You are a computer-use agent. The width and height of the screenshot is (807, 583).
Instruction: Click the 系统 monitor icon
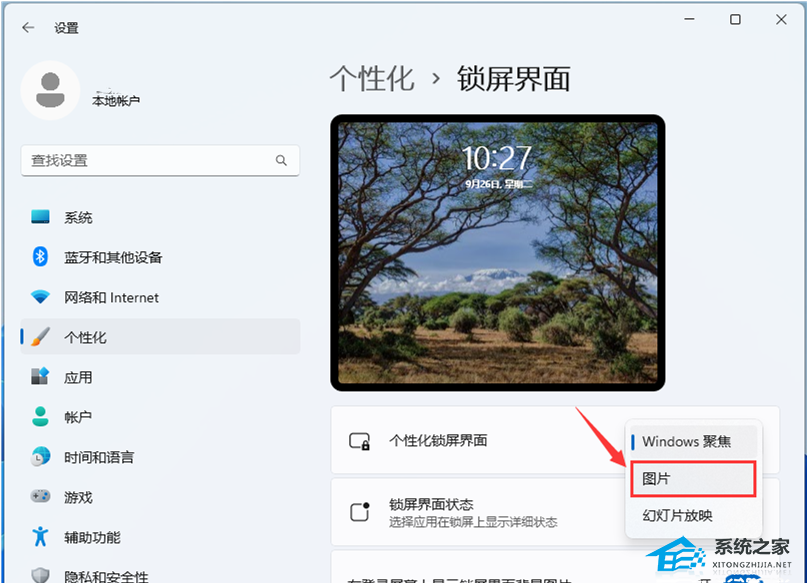pyautogui.click(x=40, y=217)
